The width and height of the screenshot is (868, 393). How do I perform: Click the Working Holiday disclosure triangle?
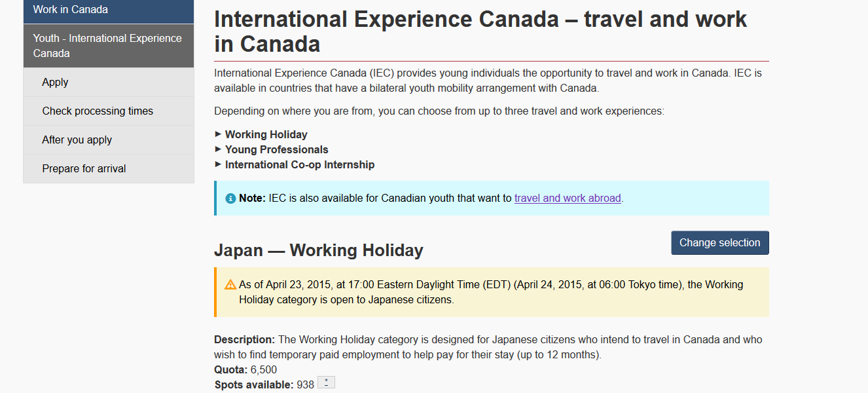[218, 134]
